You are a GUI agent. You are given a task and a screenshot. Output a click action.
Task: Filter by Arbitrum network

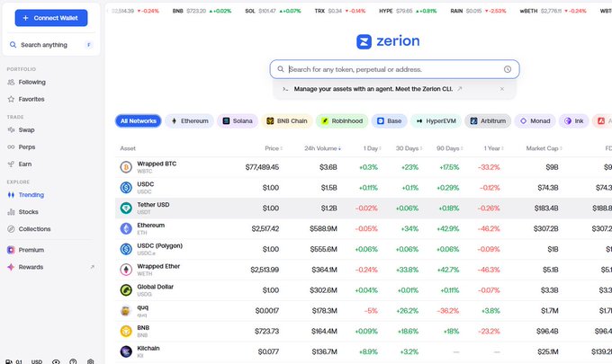point(488,121)
